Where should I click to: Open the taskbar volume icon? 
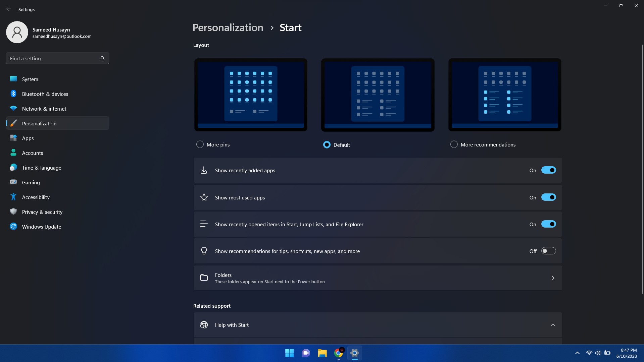598,353
